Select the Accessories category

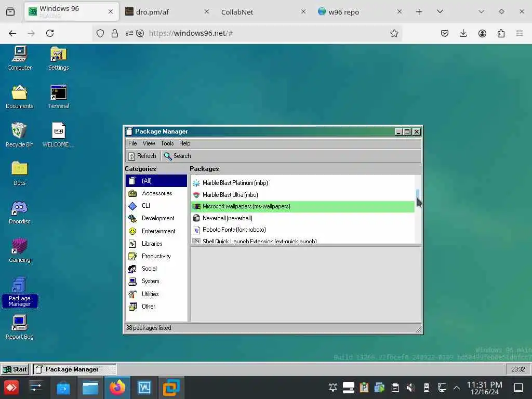156,193
